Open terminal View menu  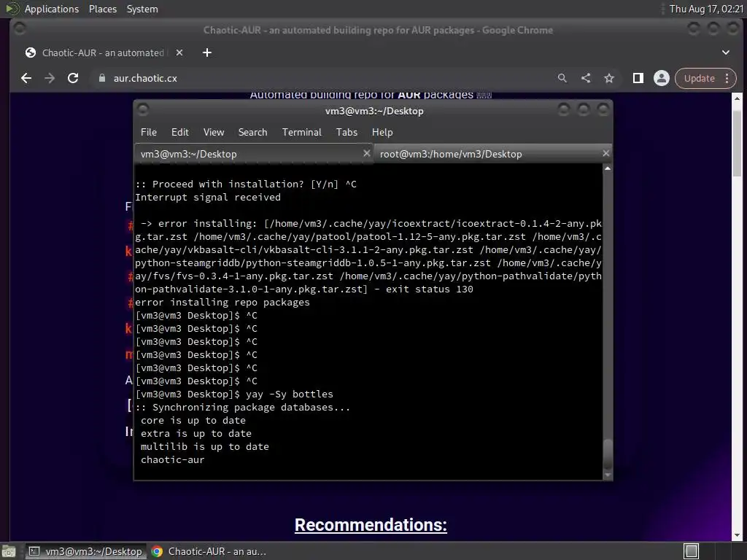214,132
